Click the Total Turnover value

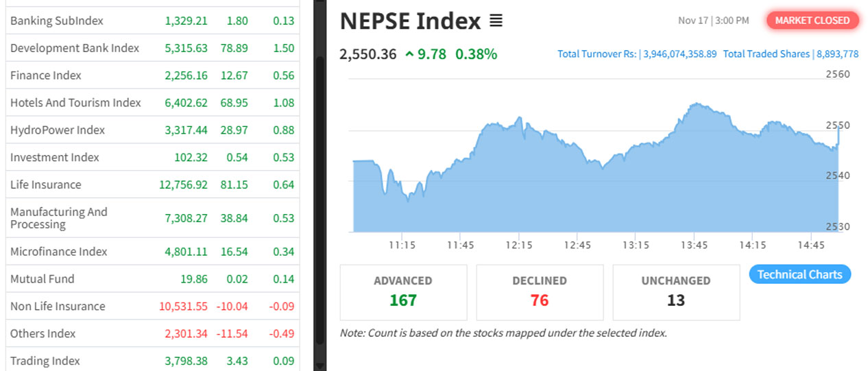(679, 54)
